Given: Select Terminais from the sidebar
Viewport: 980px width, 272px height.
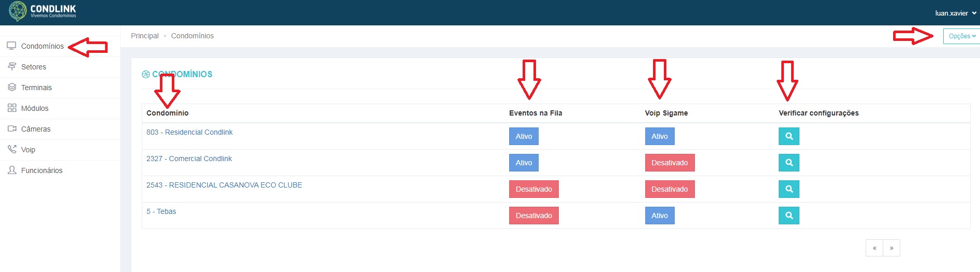Looking at the screenshot, I should (x=36, y=88).
